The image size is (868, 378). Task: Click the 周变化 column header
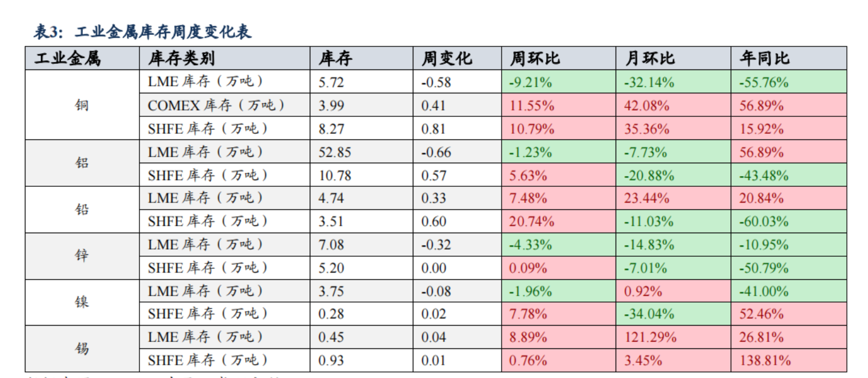click(x=447, y=58)
